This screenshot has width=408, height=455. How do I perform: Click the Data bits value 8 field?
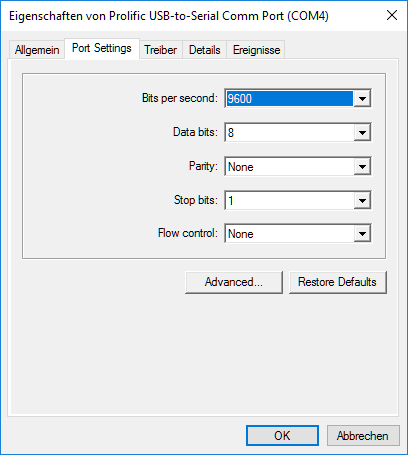click(x=289, y=133)
